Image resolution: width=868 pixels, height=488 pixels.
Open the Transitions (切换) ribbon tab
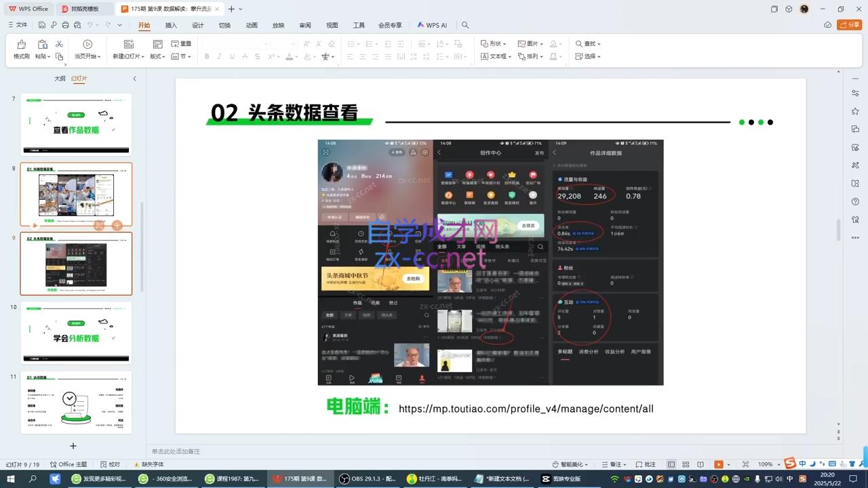(224, 25)
